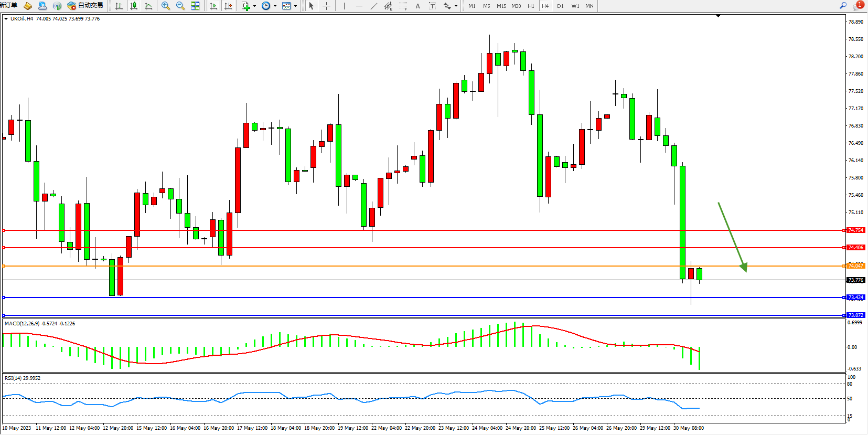Expand the indicators list dropdown arrow
This screenshot has width=868, height=435.
pos(254,6)
